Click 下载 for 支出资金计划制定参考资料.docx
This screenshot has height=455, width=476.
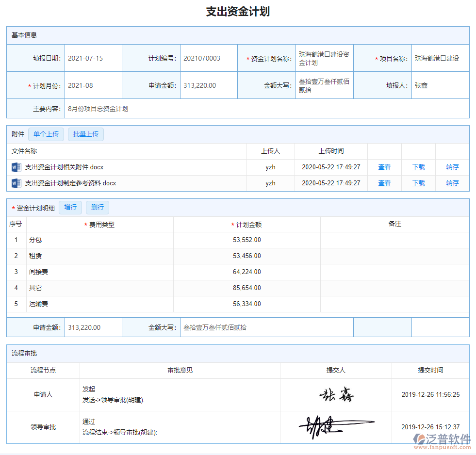(x=418, y=183)
